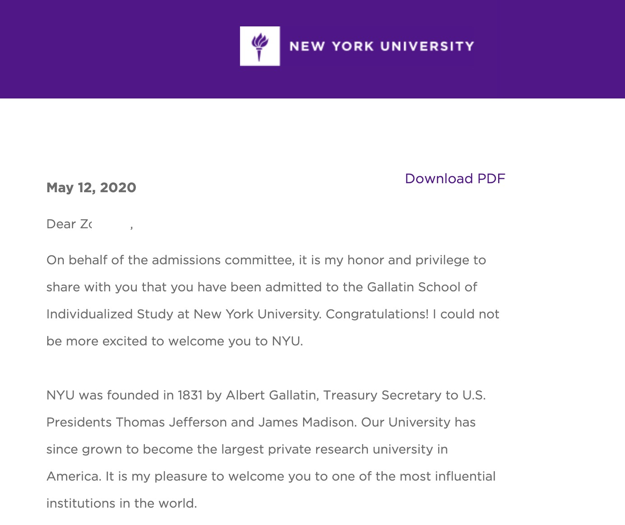Click the NEW YORK UNIVERSITY wordmark
The width and height of the screenshot is (625, 525).
point(381,46)
